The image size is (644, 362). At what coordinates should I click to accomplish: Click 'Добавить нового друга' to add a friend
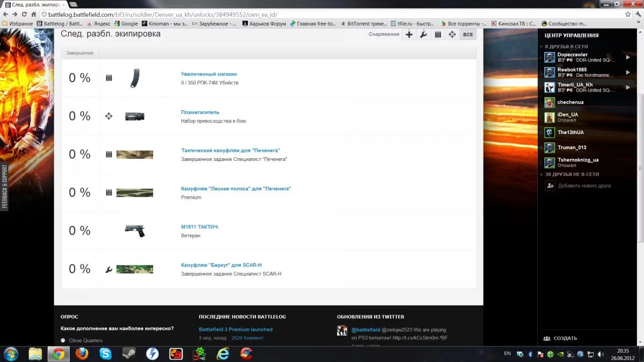(584, 186)
